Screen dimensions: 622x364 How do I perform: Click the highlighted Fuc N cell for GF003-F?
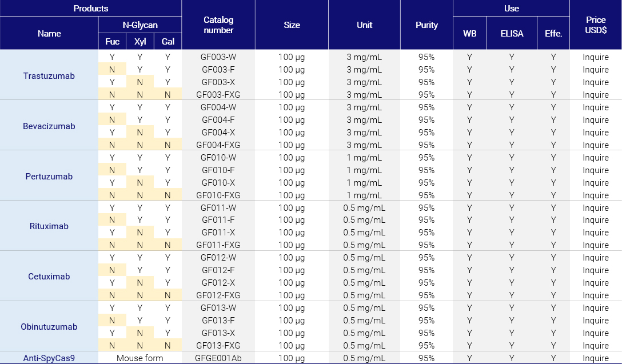112,70
